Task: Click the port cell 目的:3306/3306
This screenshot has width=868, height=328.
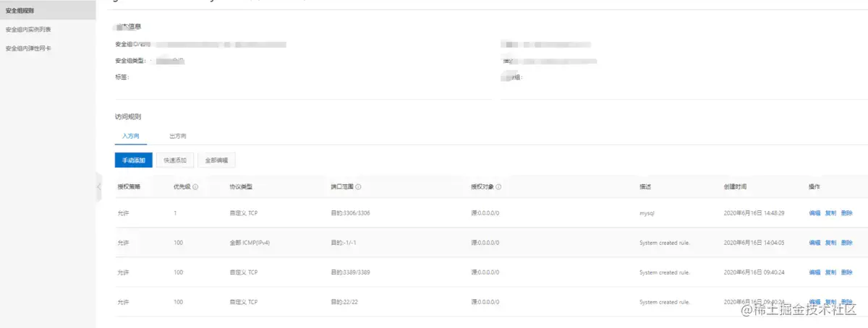Action: pos(350,213)
